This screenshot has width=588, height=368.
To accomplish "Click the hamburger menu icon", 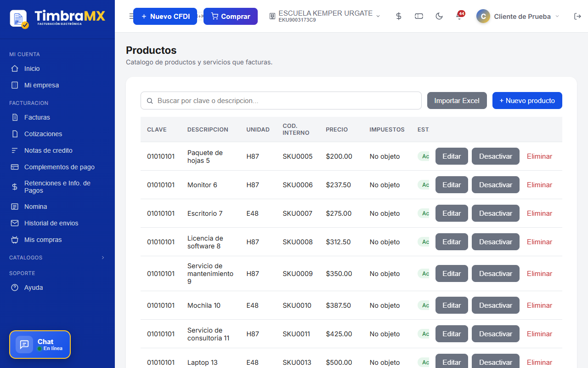I will click(x=131, y=16).
